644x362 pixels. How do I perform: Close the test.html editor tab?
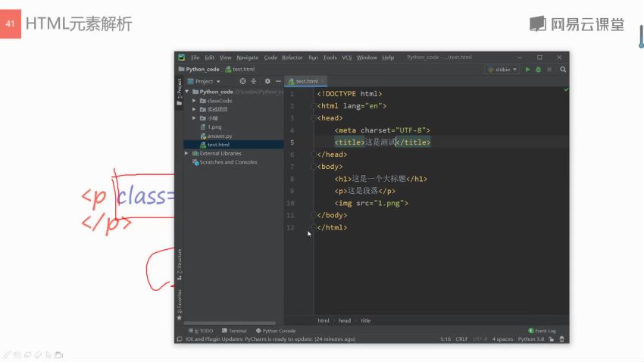tap(323, 81)
